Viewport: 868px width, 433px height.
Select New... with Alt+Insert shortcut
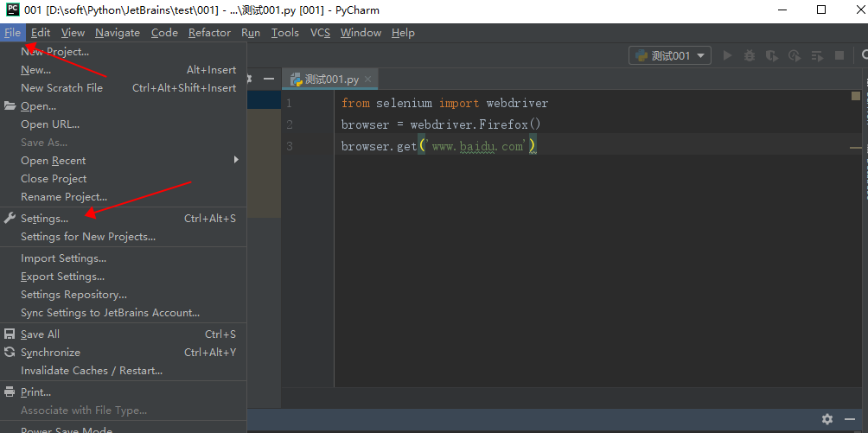[x=123, y=70]
